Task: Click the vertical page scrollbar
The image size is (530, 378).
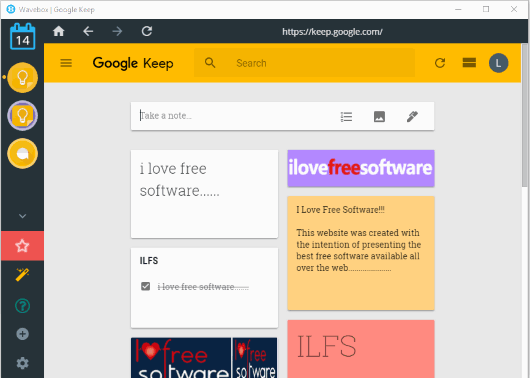Action: pyautogui.click(x=525, y=115)
